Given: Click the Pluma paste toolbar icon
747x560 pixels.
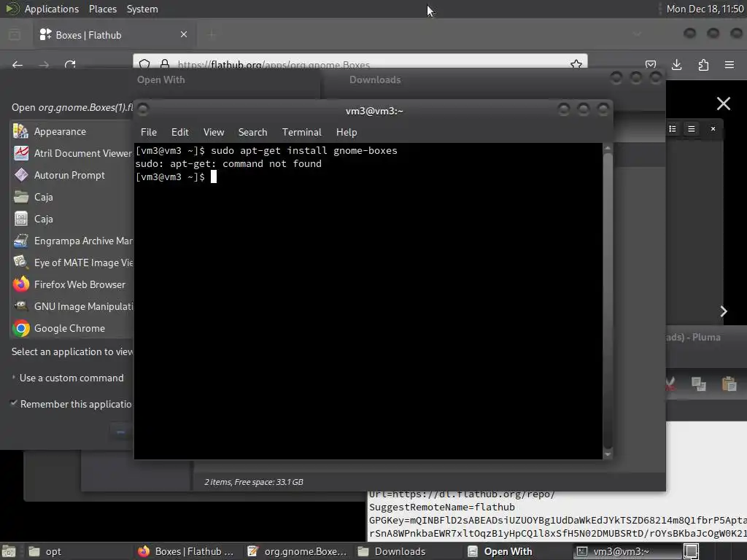Looking at the screenshot, I should [729, 384].
